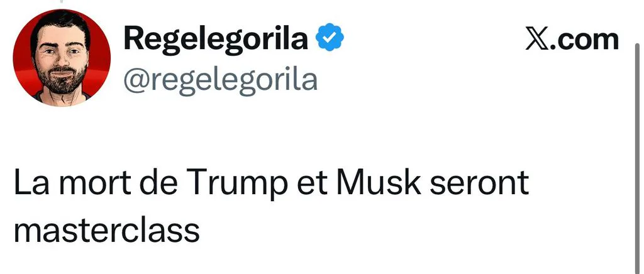Click the beard on the avatar face
Viewport: 644px width, 274px height.
(61, 80)
